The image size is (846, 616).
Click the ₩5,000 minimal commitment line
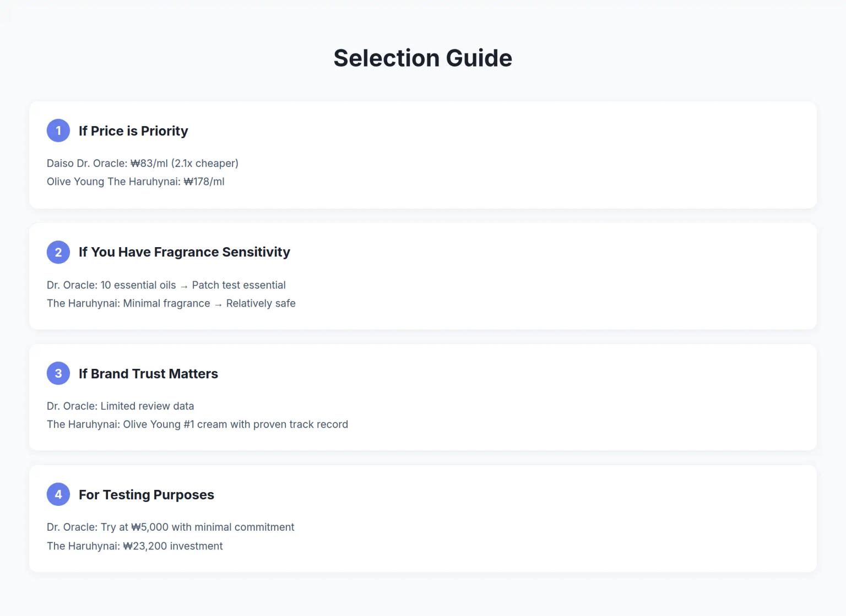[170, 527]
